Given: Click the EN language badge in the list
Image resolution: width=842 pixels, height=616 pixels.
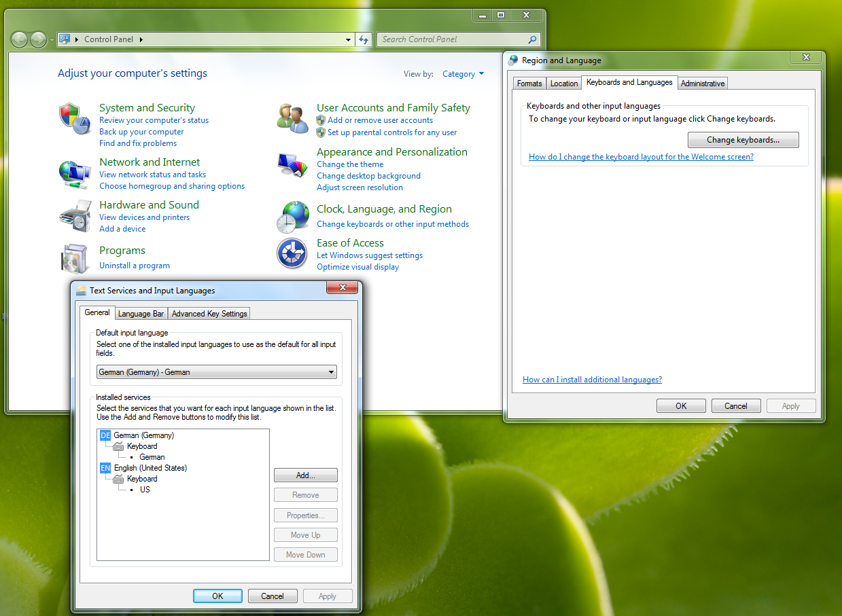Looking at the screenshot, I should 105,468.
